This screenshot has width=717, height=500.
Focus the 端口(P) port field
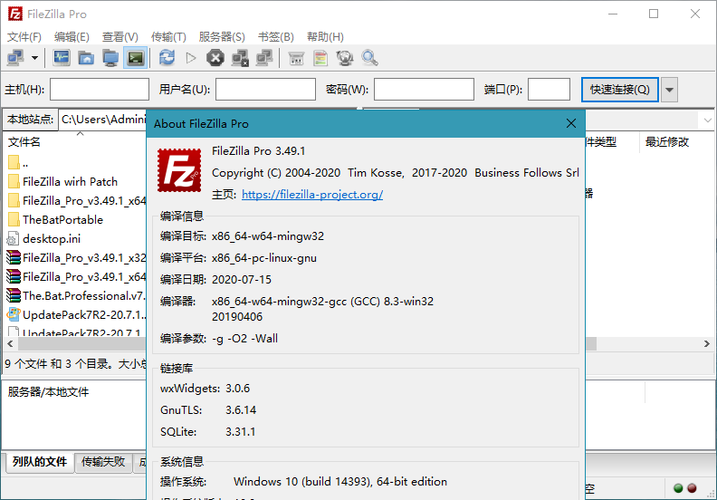549,89
